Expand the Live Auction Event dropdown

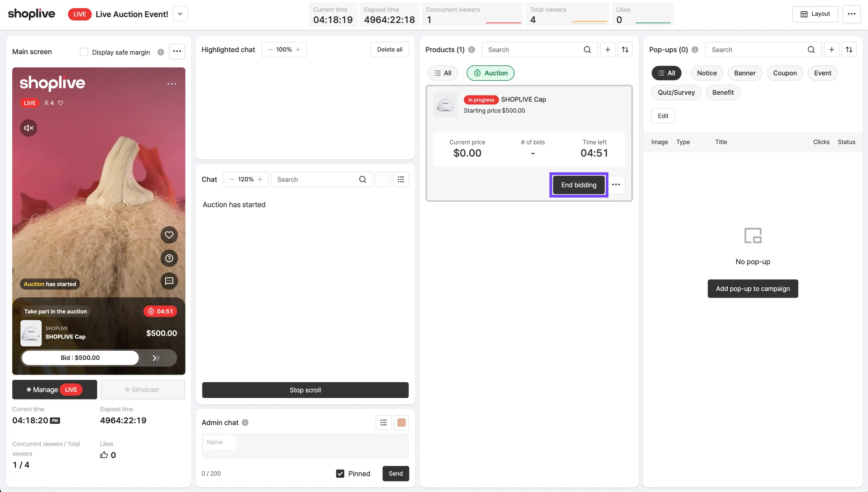click(180, 14)
